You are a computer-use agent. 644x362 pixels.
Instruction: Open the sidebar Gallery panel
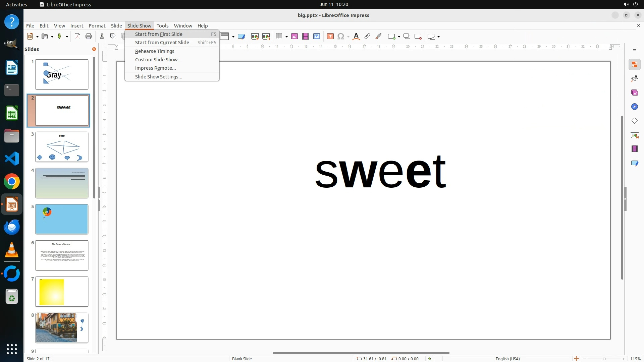click(x=634, y=93)
